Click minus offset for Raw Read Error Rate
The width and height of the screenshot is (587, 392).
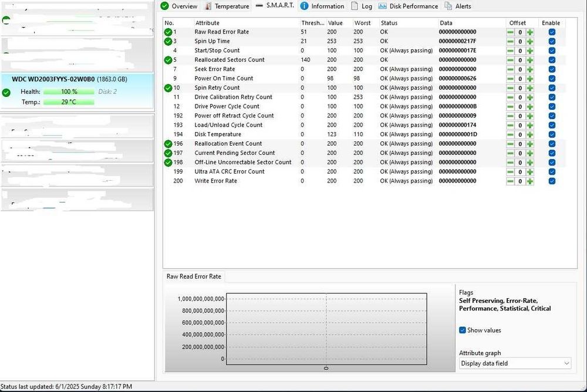(x=510, y=32)
